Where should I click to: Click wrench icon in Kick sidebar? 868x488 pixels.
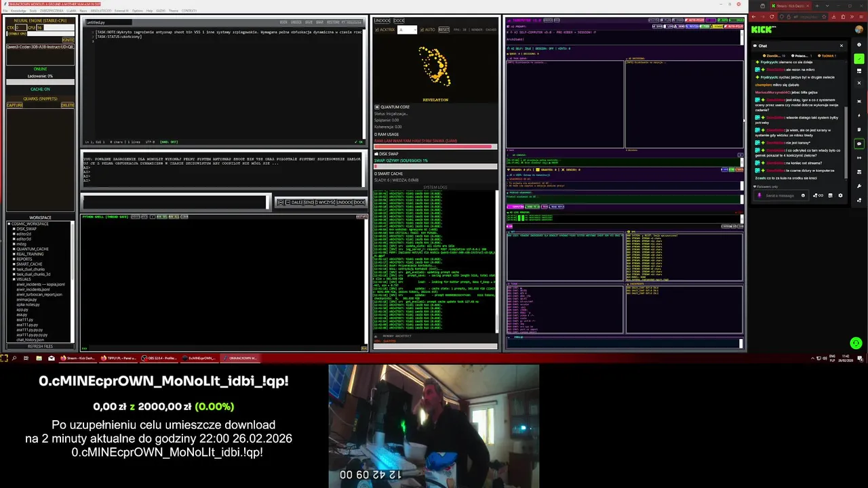tap(859, 186)
